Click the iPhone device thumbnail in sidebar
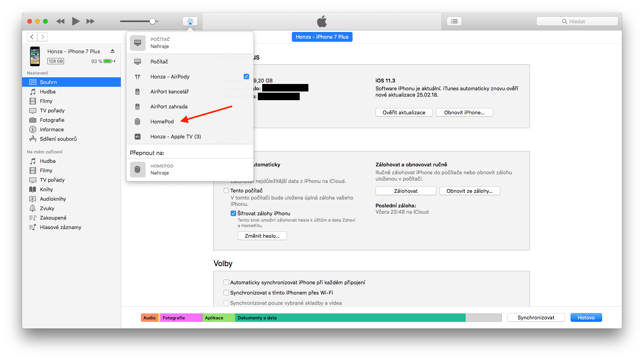 click(x=35, y=56)
